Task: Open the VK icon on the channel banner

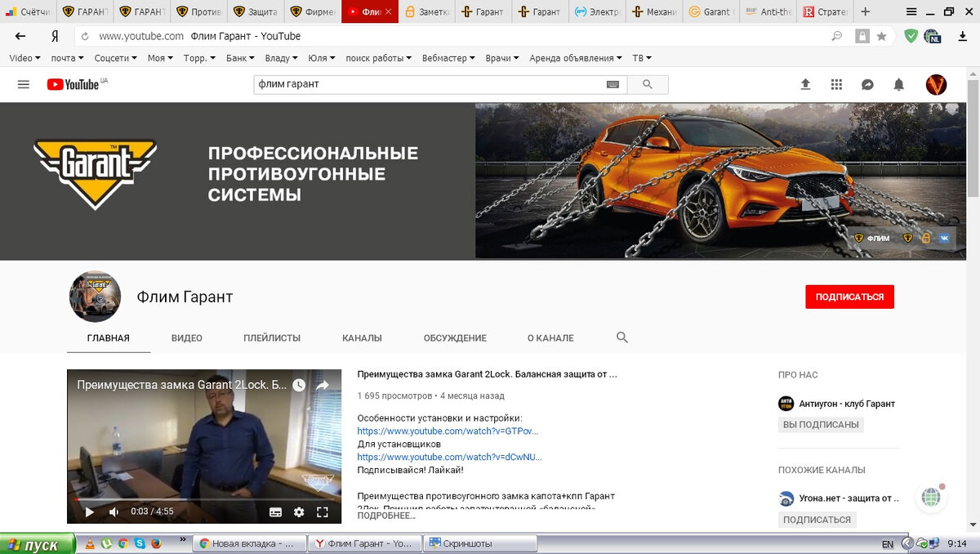Action: (x=944, y=238)
